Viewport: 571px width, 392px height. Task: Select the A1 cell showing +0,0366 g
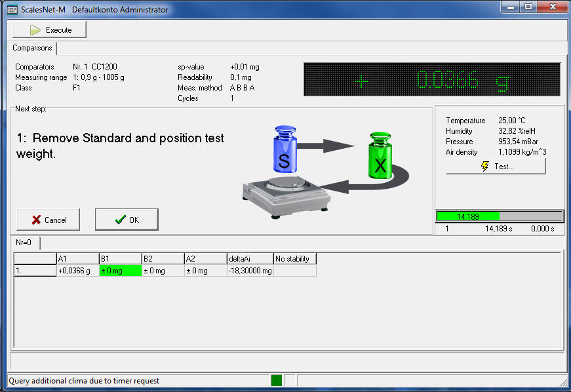point(77,271)
